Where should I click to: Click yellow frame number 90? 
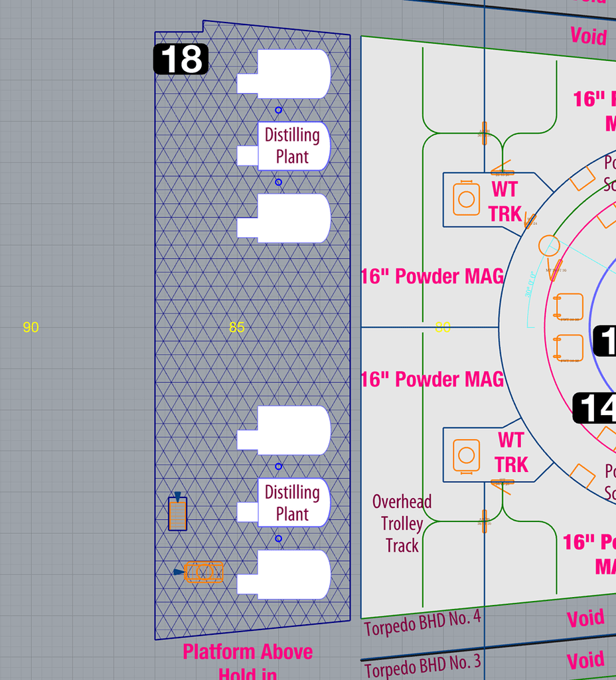(x=30, y=327)
